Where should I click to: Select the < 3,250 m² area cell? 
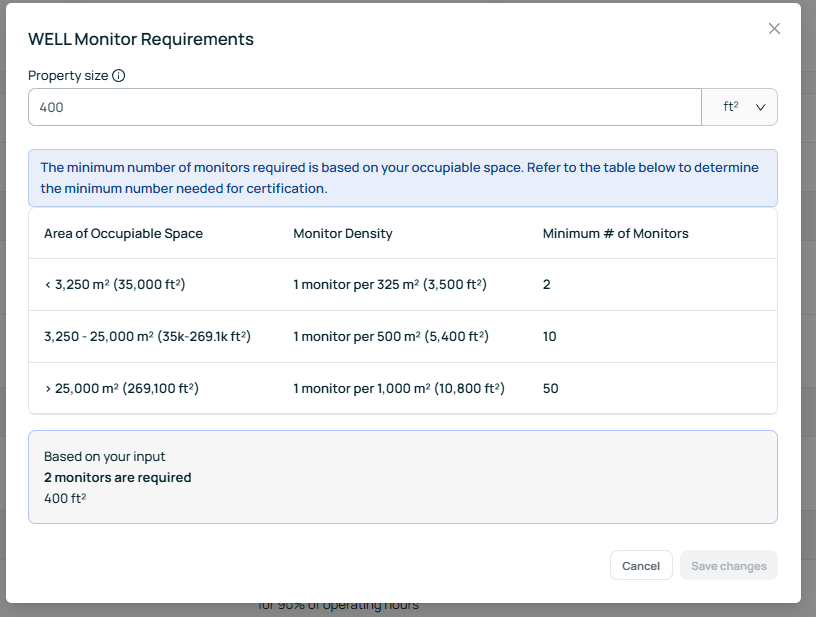coord(115,285)
